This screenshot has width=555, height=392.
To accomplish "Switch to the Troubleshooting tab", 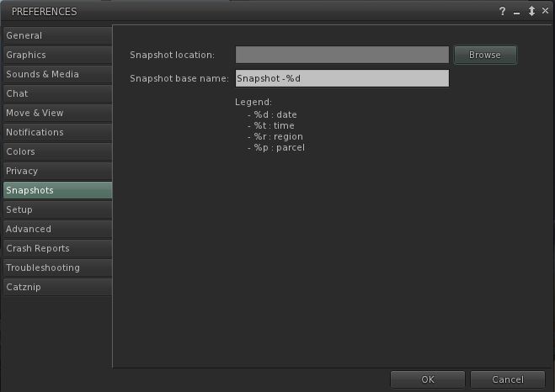I will pyautogui.click(x=56, y=268).
